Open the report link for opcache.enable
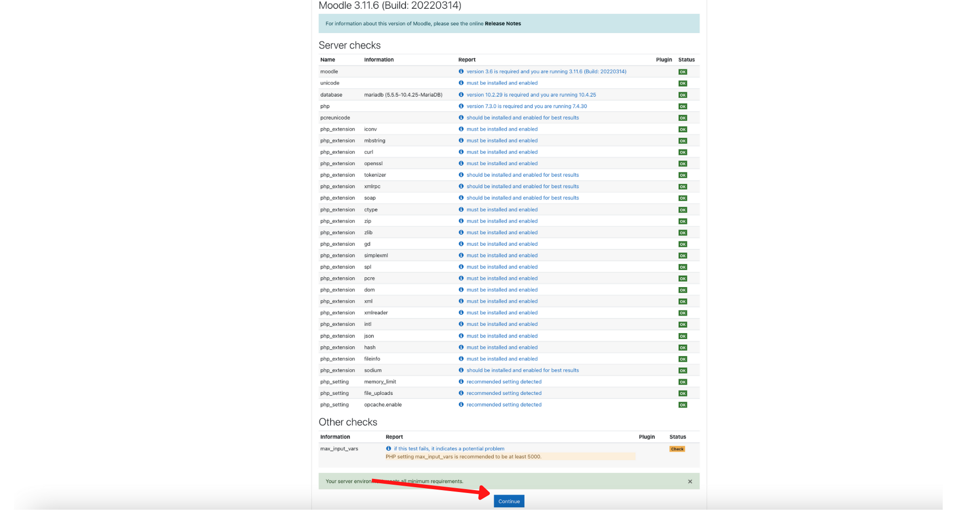 tap(504, 405)
